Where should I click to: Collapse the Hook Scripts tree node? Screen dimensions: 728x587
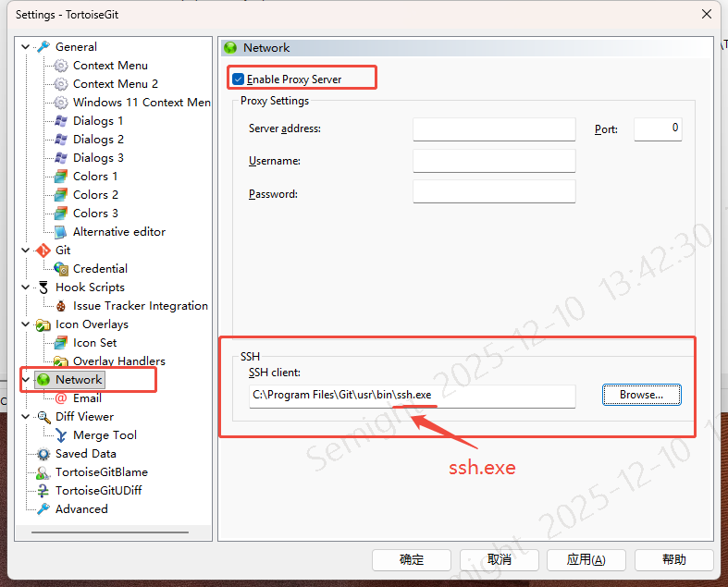(26, 287)
